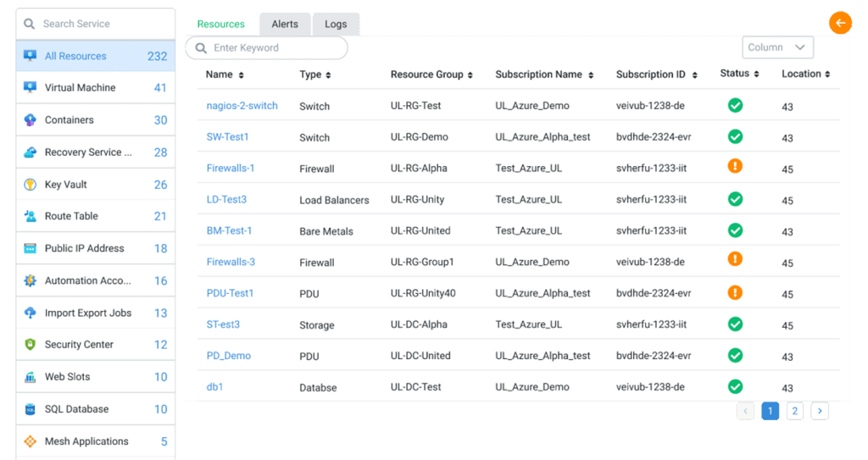The height and width of the screenshot is (460, 868).
Task: Click the All Resources monitor icon
Action: [x=30, y=56]
